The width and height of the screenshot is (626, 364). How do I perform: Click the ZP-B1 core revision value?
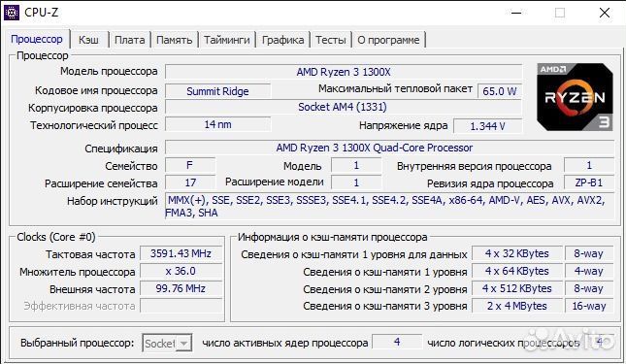click(x=589, y=182)
